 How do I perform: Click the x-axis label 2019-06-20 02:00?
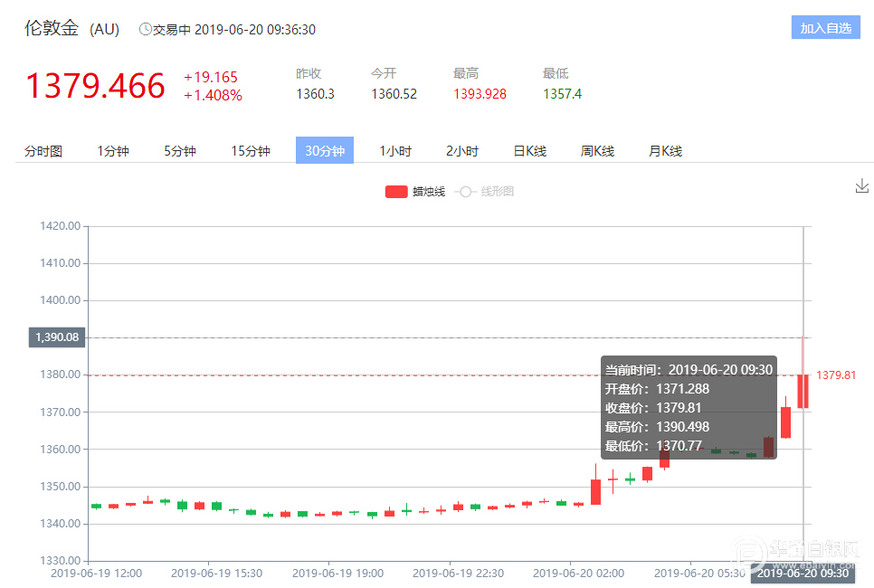(x=578, y=573)
